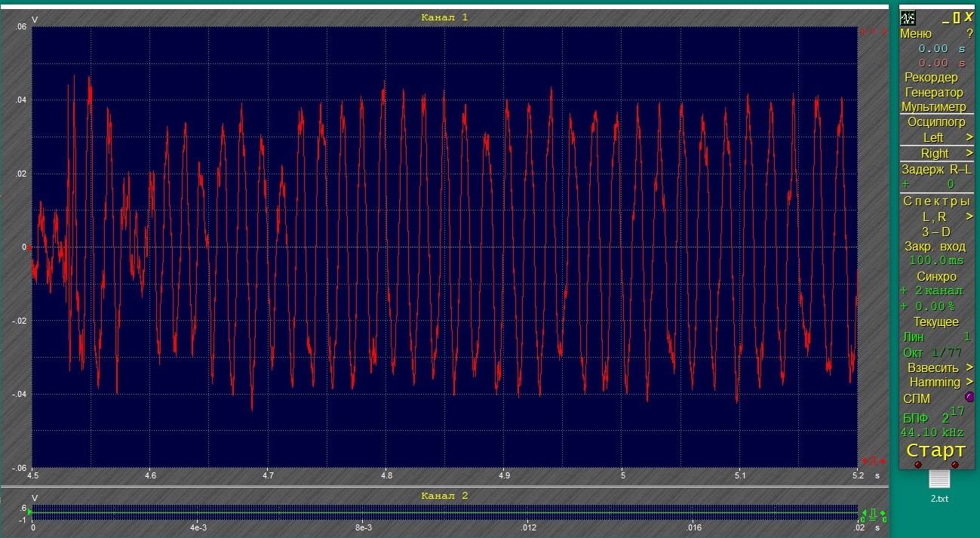Open the 2.txt file icon on desktop
This screenshot has width=980, height=538.
939,480
